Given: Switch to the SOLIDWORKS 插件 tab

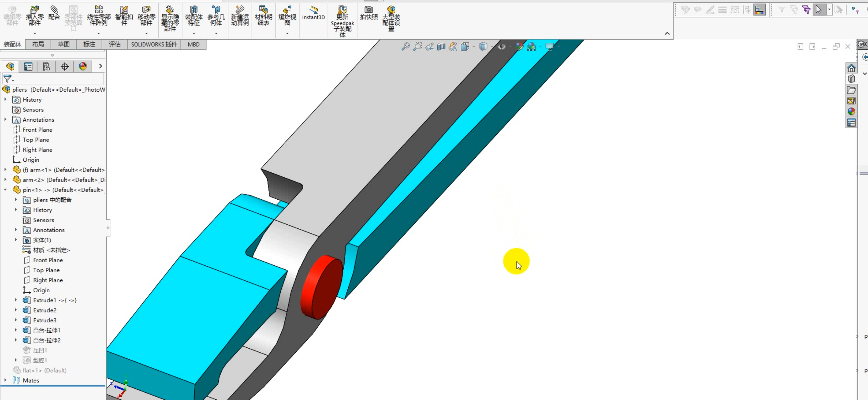Looking at the screenshot, I should pyautogui.click(x=154, y=44).
